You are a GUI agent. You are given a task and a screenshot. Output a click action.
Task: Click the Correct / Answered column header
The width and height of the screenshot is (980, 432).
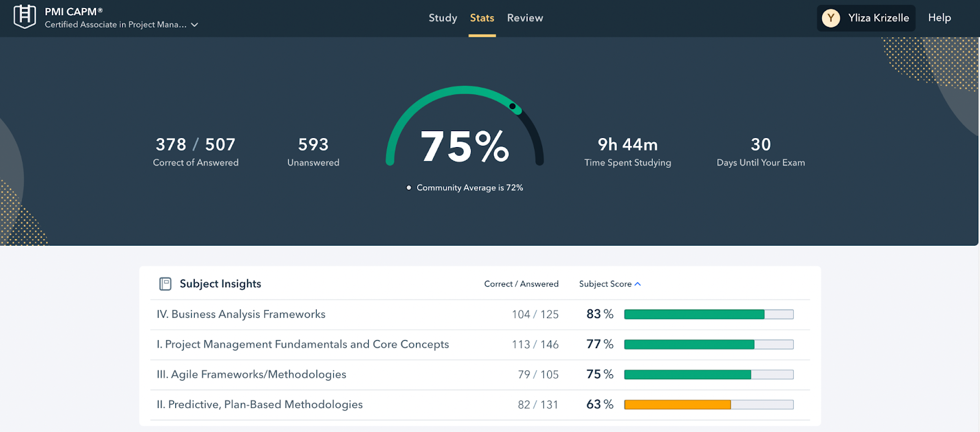click(521, 284)
